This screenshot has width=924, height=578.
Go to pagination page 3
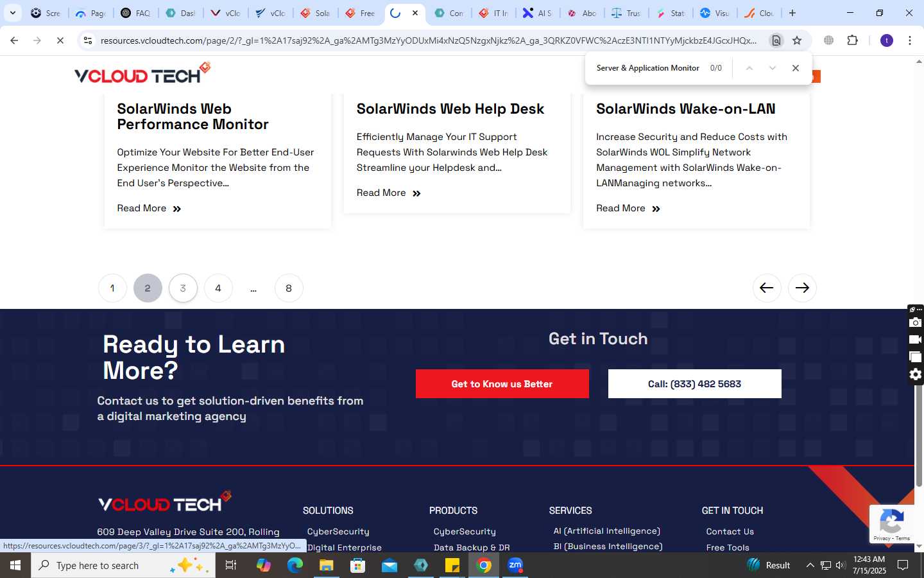183,288
